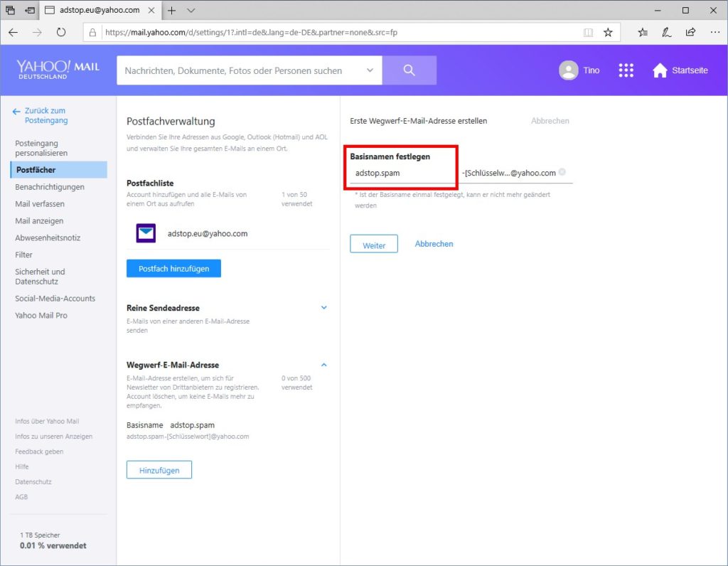The width and height of the screenshot is (728, 566).
Task: Open a new tab with plus icon
Action: (x=172, y=10)
